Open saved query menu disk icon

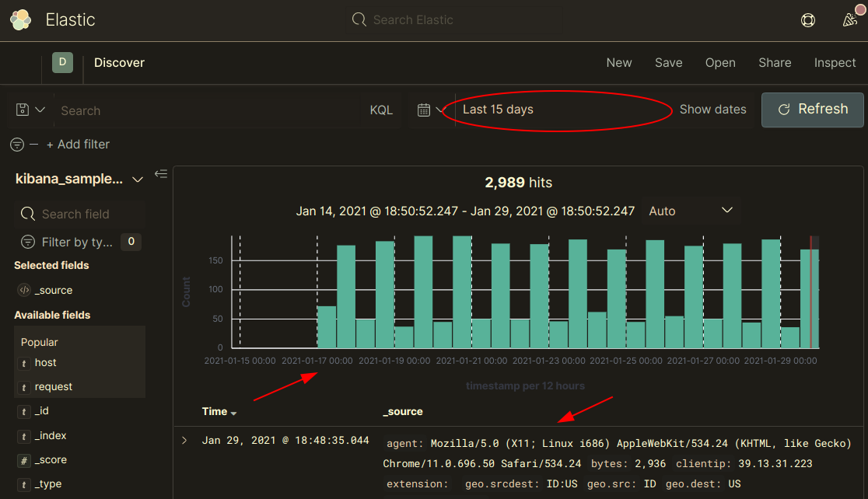coord(22,110)
